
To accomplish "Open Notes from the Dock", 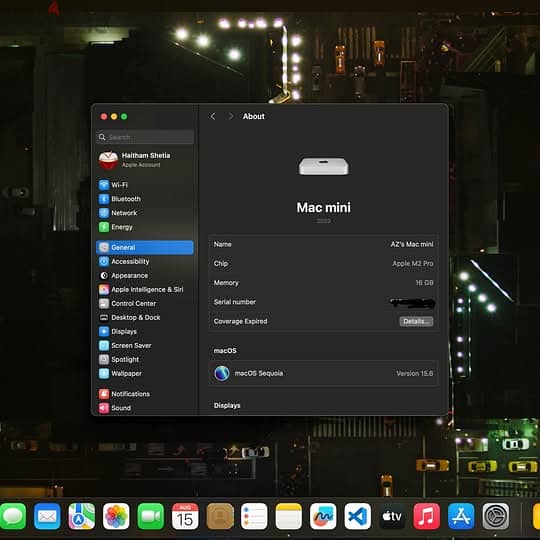I will [289, 516].
